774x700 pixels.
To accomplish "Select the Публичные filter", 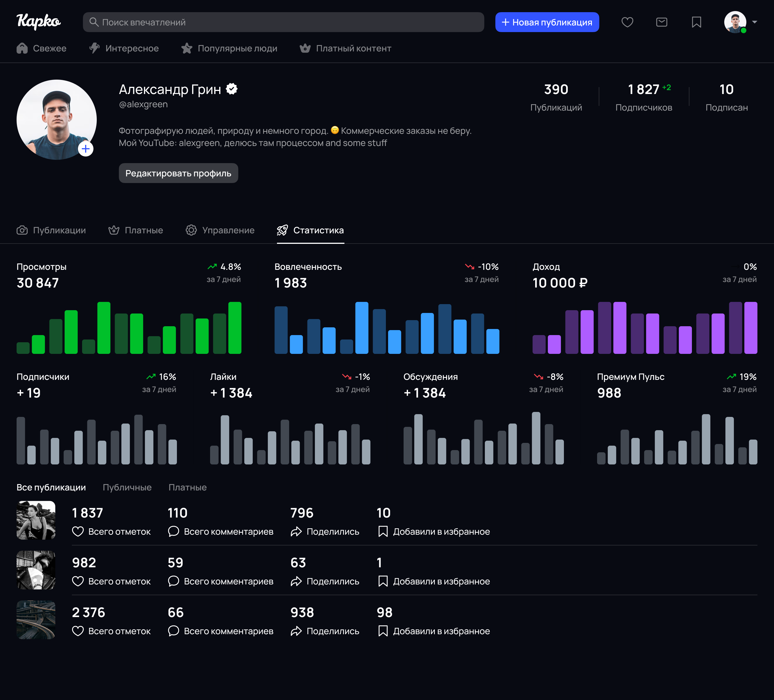I will coord(127,487).
